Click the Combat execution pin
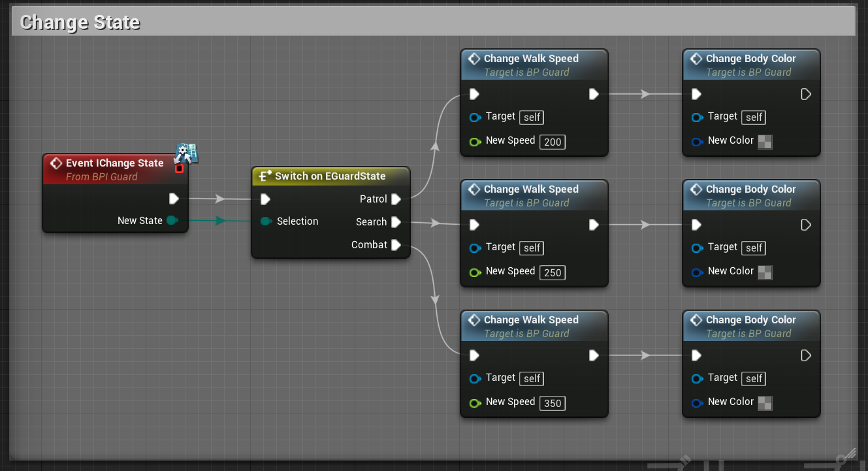 398,245
